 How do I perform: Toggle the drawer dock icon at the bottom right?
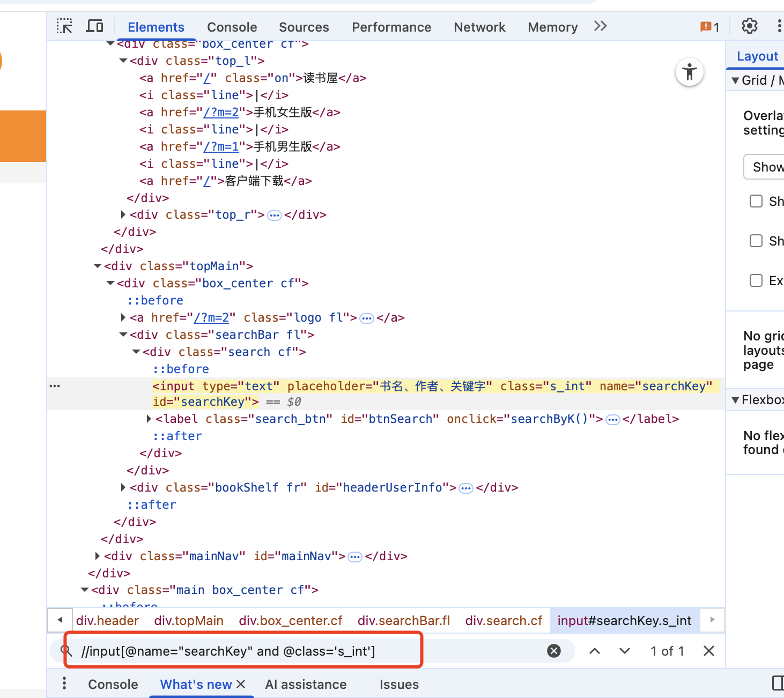click(778, 683)
